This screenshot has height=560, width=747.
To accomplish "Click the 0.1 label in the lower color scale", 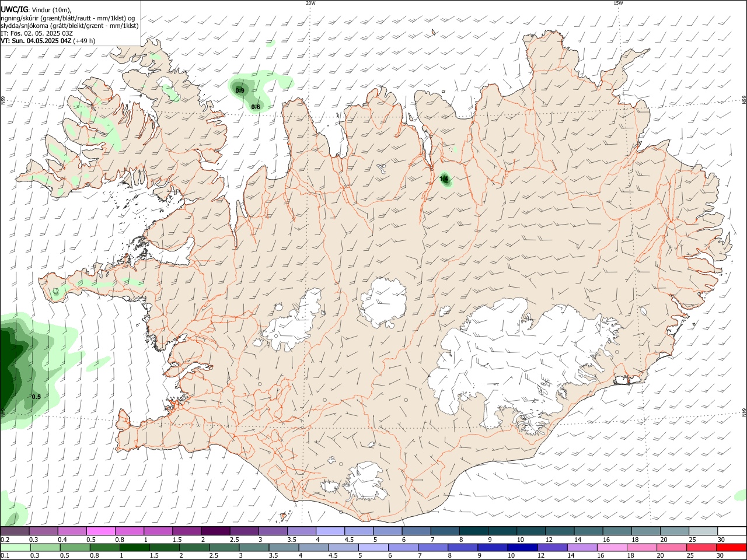I will pyautogui.click(x=5, y=555).
